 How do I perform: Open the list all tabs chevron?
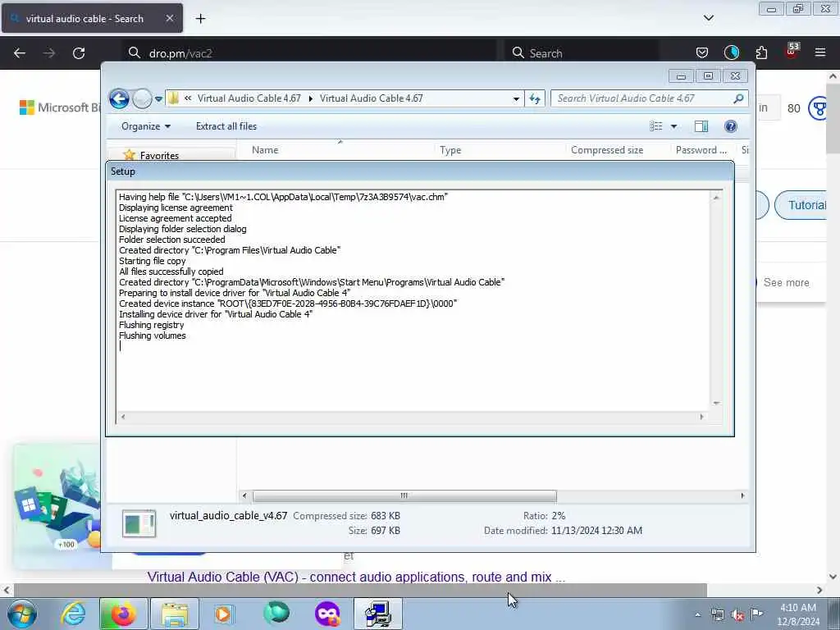708,18
